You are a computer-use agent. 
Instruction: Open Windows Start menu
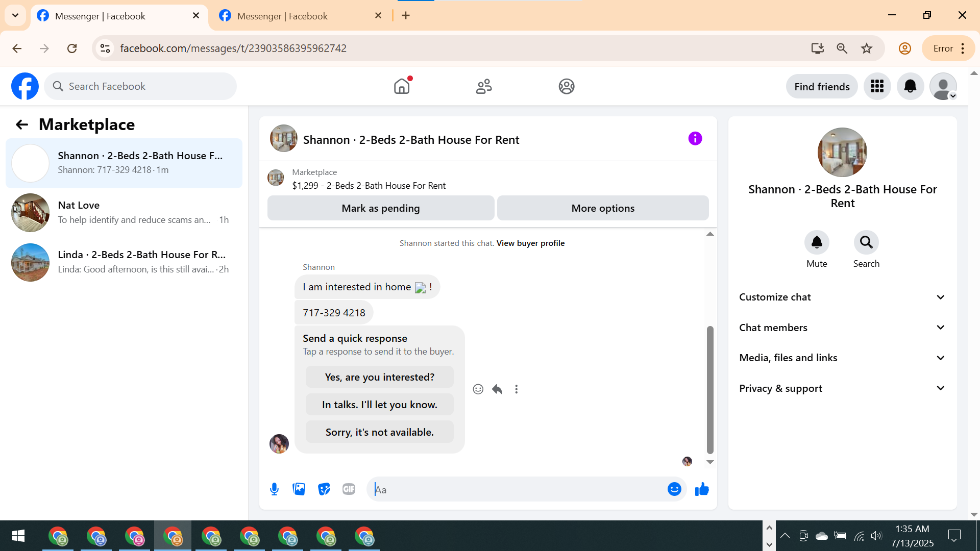pos(18,536)
